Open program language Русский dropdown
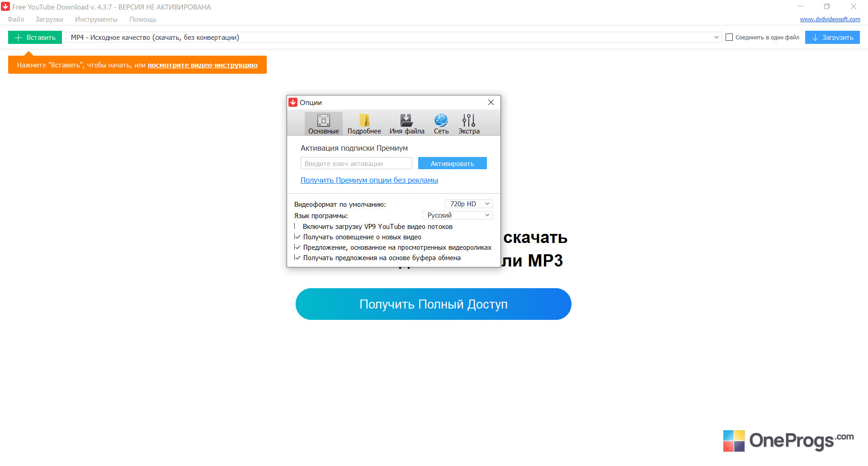868x466 pixels. (457, 215)
